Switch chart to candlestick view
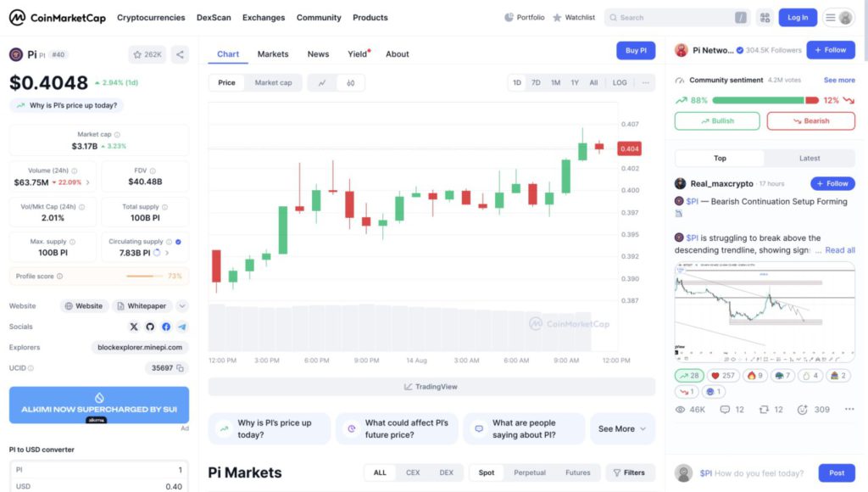 tap(350, 83)
